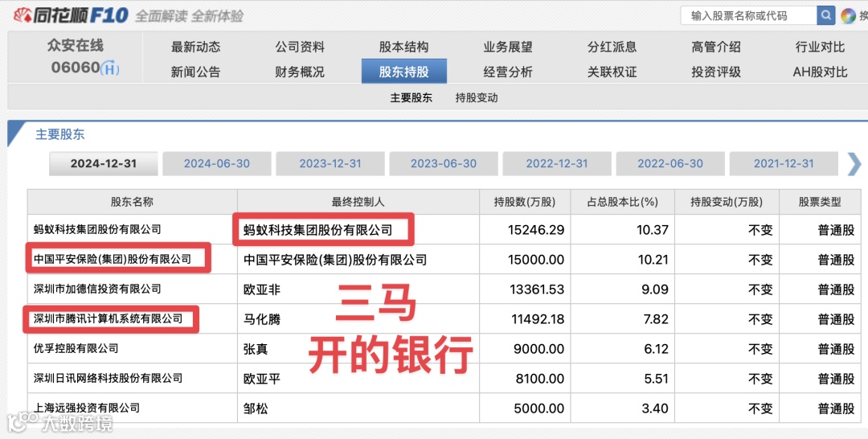Select the 2024-12-31 date tab
868x439 pixels.
click(x=104, y=164)
